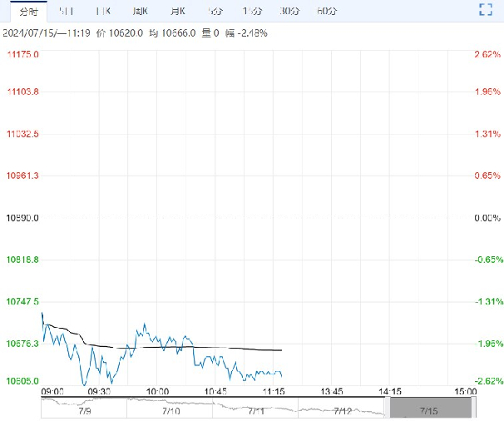
Task: Jump to 7/9 in the date navigator
Action: point(85,410)
